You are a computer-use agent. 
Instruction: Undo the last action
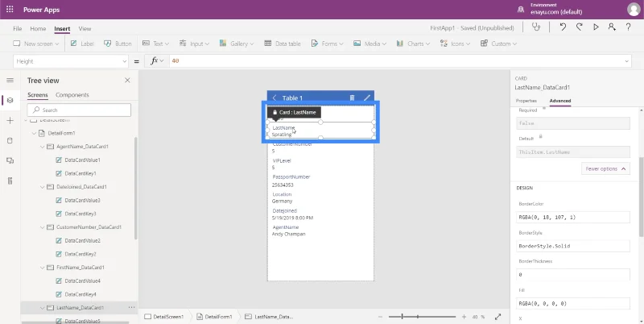click(563, 27)
